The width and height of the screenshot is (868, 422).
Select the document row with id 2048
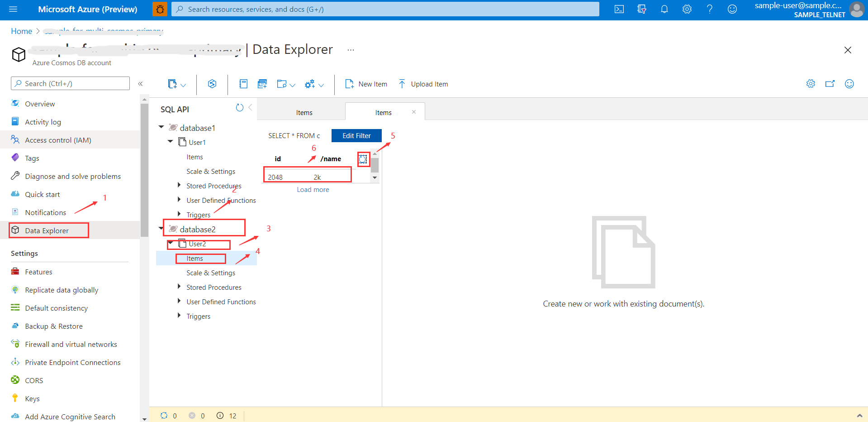coord(307,177)
